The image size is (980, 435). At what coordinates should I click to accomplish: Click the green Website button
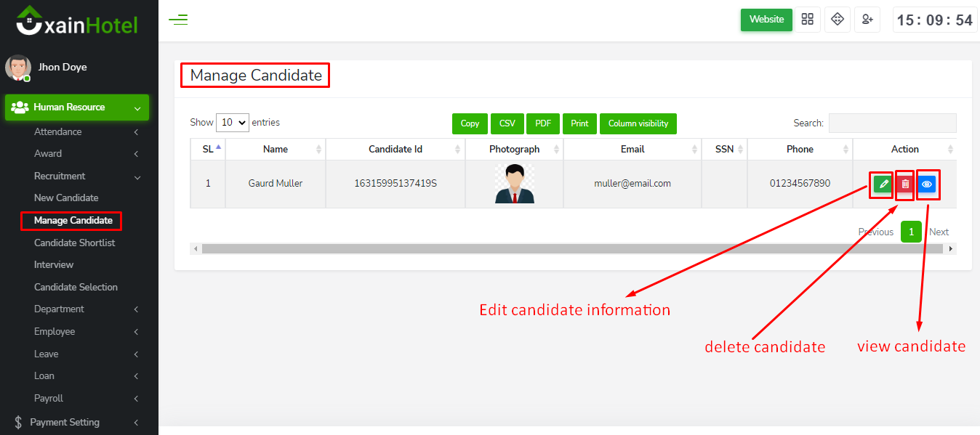point(766,20)
